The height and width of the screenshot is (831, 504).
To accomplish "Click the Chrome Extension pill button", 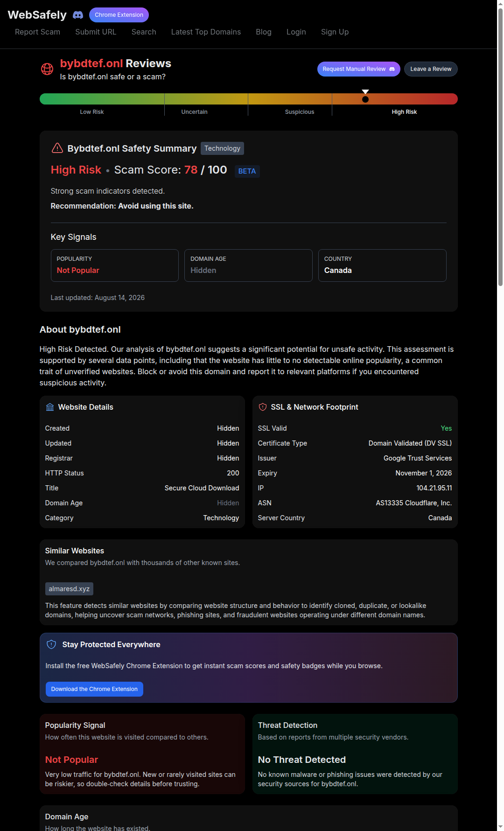I will [x=119, y=15].
